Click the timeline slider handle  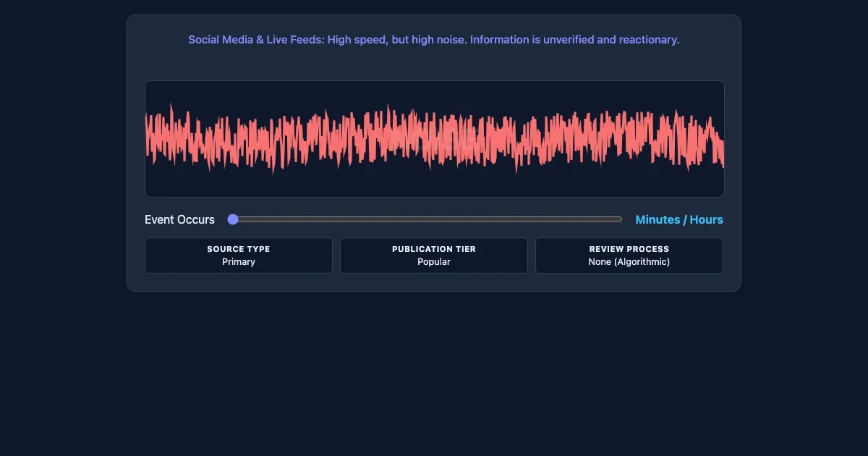(233, 219)
